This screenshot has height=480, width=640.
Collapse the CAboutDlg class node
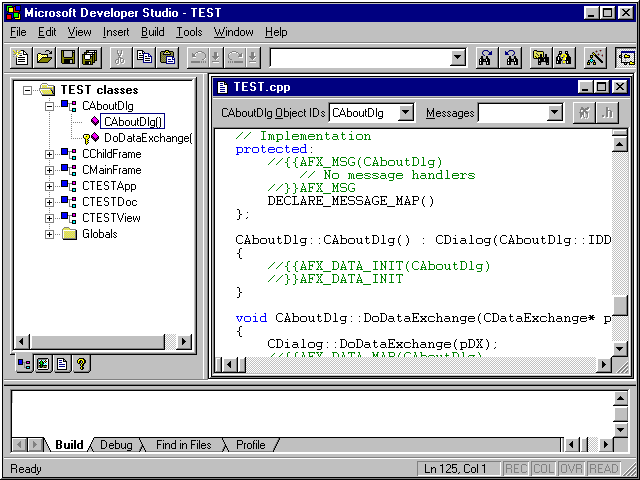point(49,106)
